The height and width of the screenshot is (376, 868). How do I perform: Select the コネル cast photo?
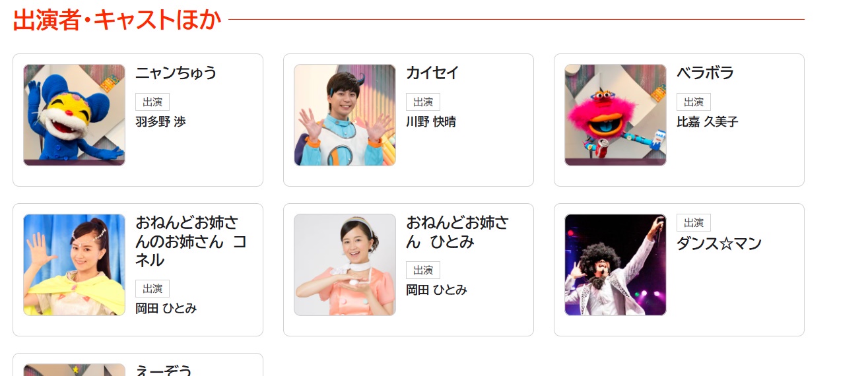click(x=74, y=265)
